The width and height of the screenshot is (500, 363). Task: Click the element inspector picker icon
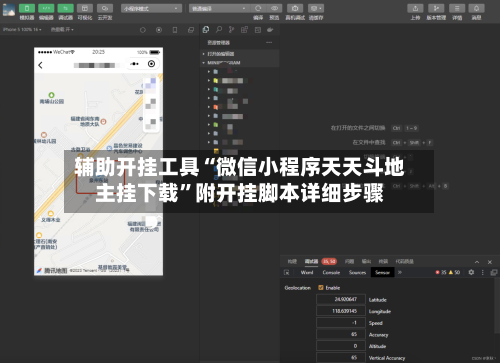[286, 272]
